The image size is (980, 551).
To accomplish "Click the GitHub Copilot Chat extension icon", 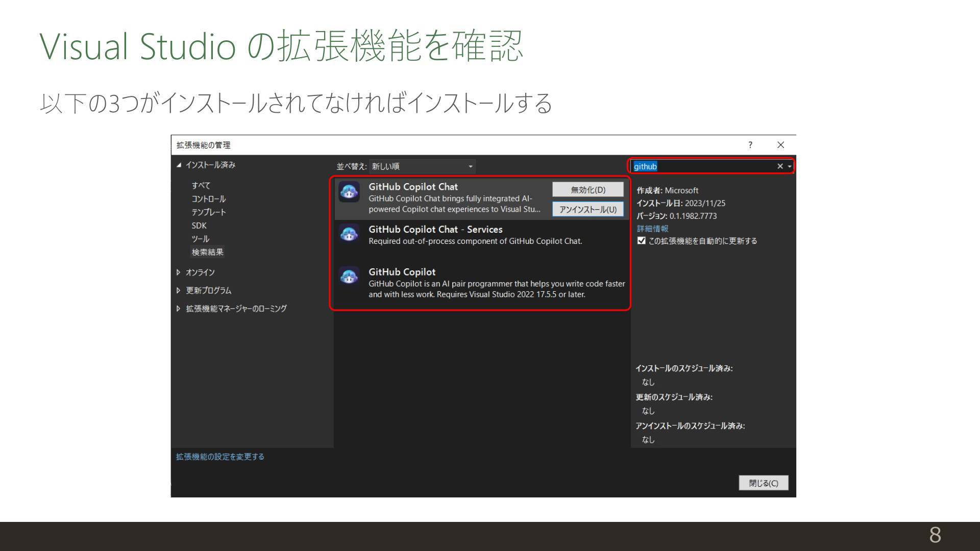I will (x=349, y=192).
